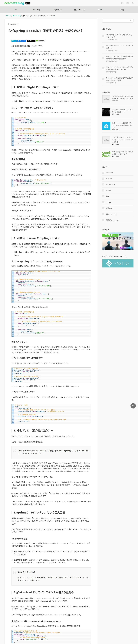Click the Facebook Share button
Image resolution: width=138 pixels, height=644 pixels.
(21, 41)
